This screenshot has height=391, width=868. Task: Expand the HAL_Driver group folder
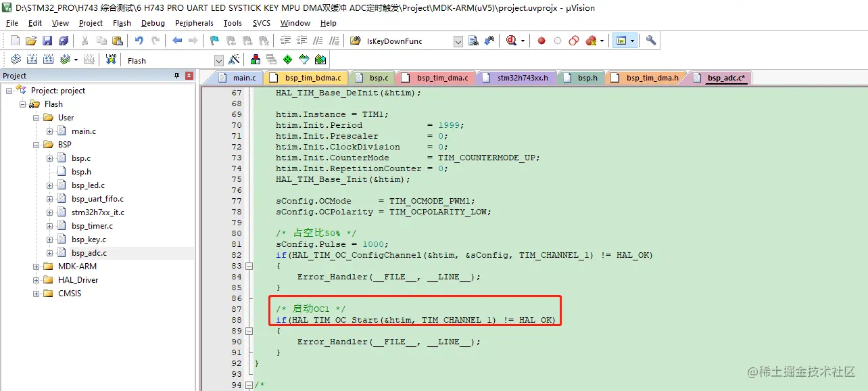(x=36, y=280)
